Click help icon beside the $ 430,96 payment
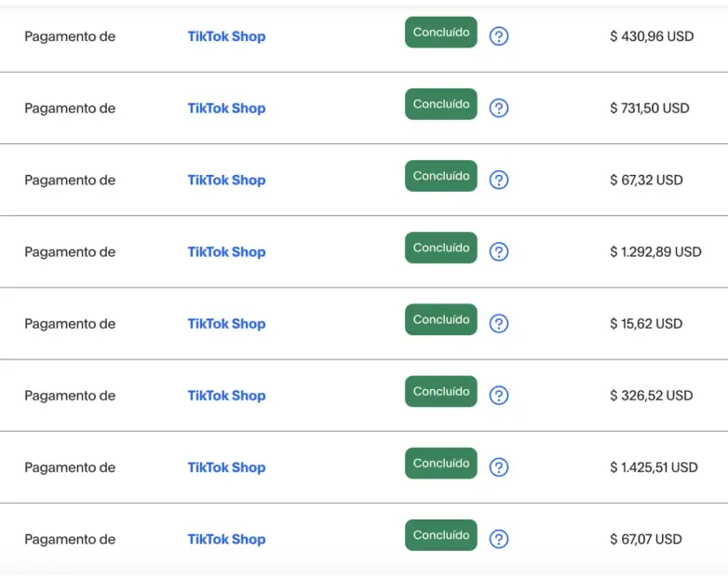 tap(499, 36)
